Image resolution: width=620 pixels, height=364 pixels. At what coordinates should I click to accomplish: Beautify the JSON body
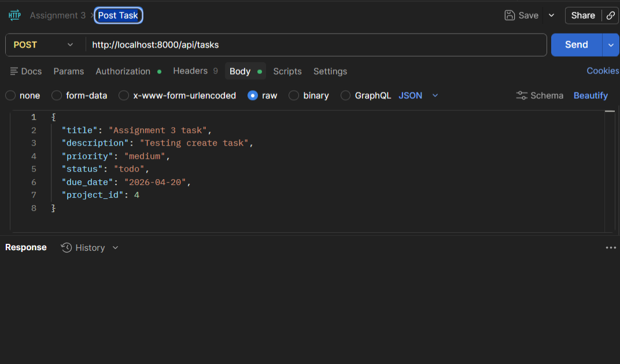pos(591,96)
